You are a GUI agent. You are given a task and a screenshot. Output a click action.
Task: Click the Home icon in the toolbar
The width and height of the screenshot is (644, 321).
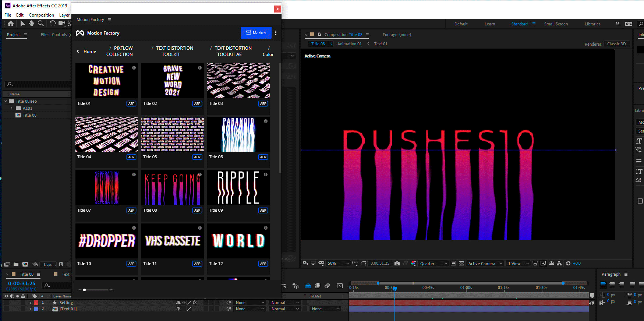coord(11,24)
